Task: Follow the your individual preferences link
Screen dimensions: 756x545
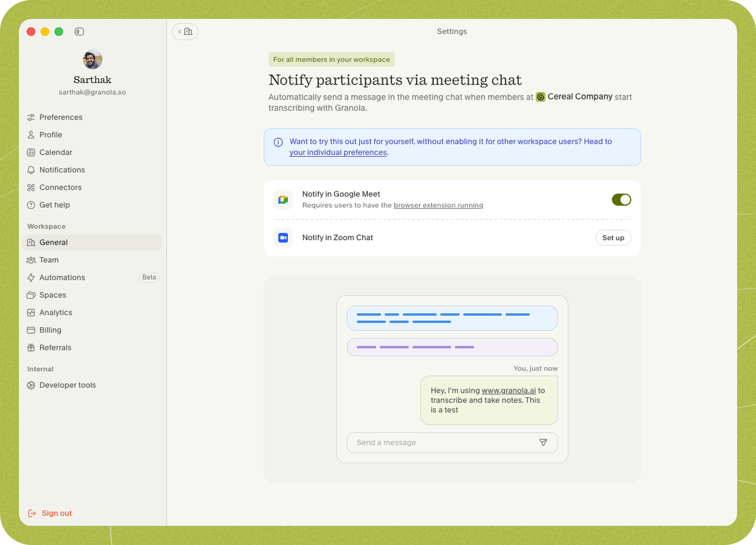Action: pyautogui.click(x=338, y=152)
